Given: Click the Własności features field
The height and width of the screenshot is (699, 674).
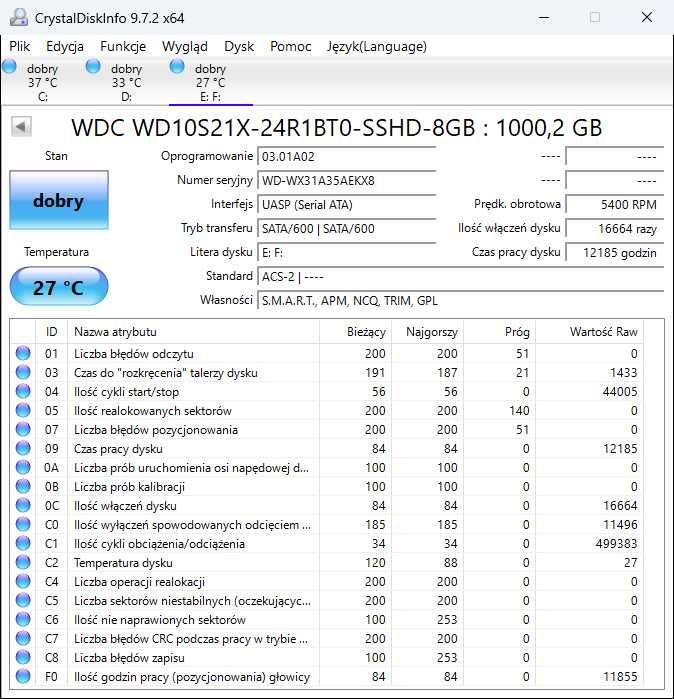Looking at the screenshot, I should click(x=461, y=301).
